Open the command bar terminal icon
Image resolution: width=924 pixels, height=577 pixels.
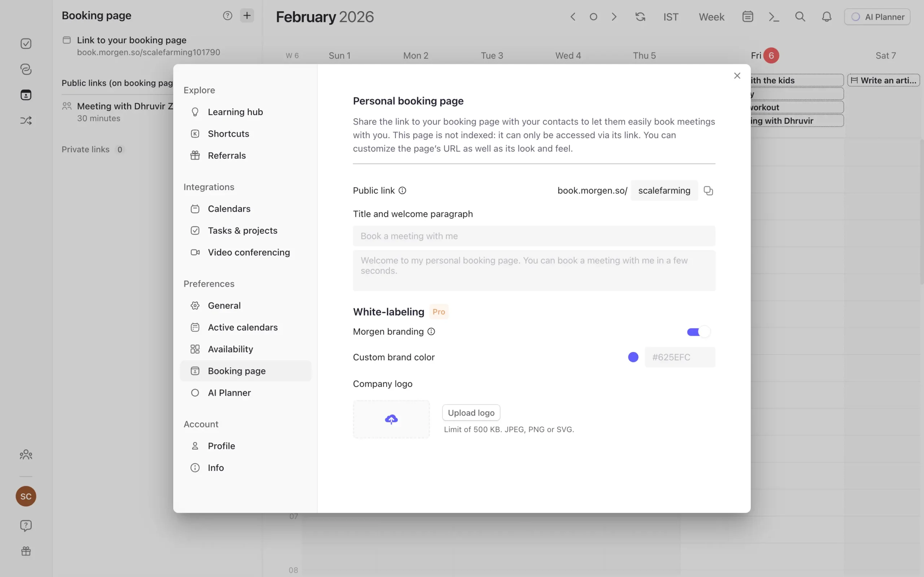pyautogui.click(x=773, y=17)
